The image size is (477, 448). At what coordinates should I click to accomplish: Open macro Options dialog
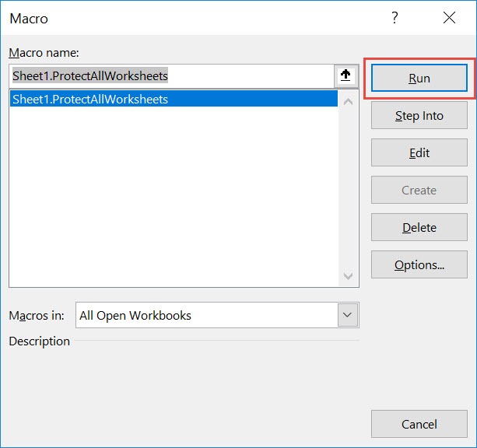(419, 264)
